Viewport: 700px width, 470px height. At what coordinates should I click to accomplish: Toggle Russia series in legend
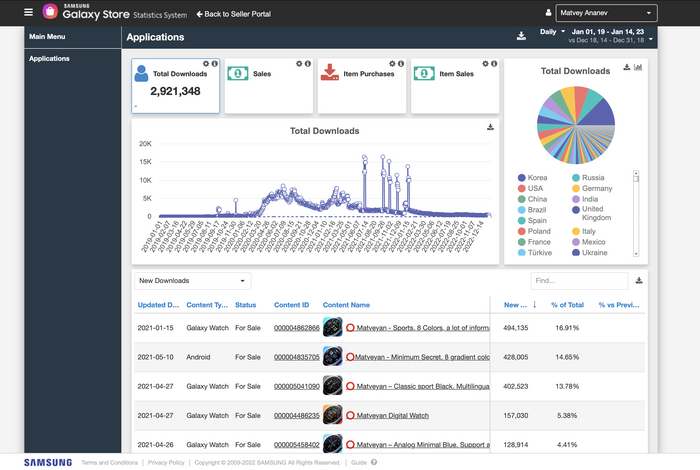pos(588,178)
